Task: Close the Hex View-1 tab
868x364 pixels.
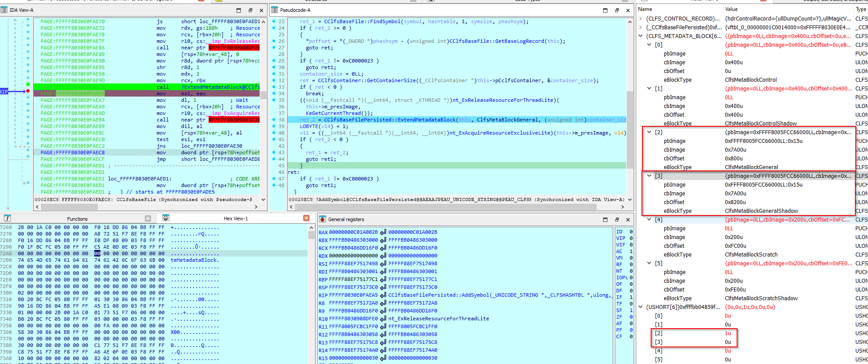Action: (x=306, y=218)
